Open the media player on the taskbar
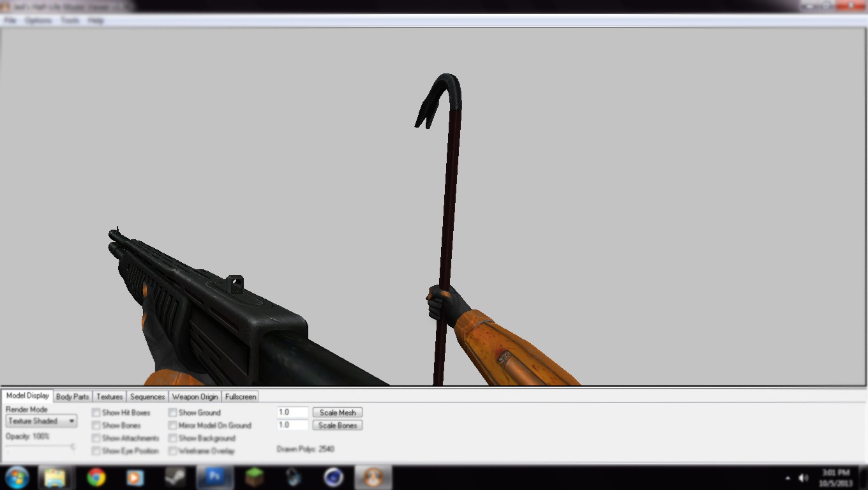 [135, 477]
